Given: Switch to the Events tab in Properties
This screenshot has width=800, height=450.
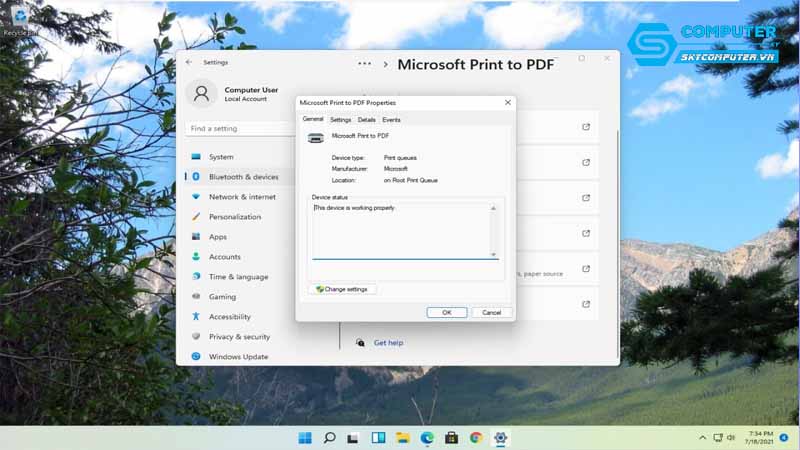Looking at the screenshot, I should [x=391, y=120].
